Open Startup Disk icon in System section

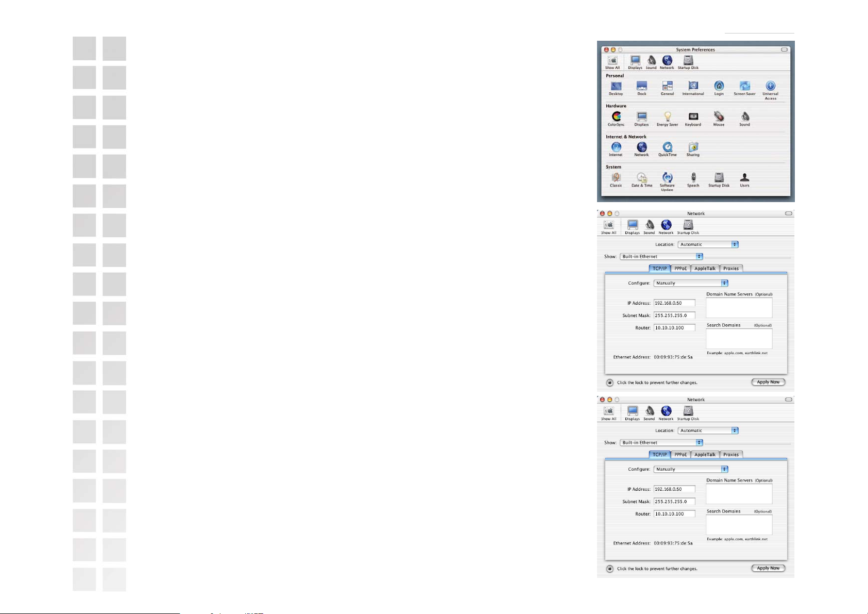(719, 180)
